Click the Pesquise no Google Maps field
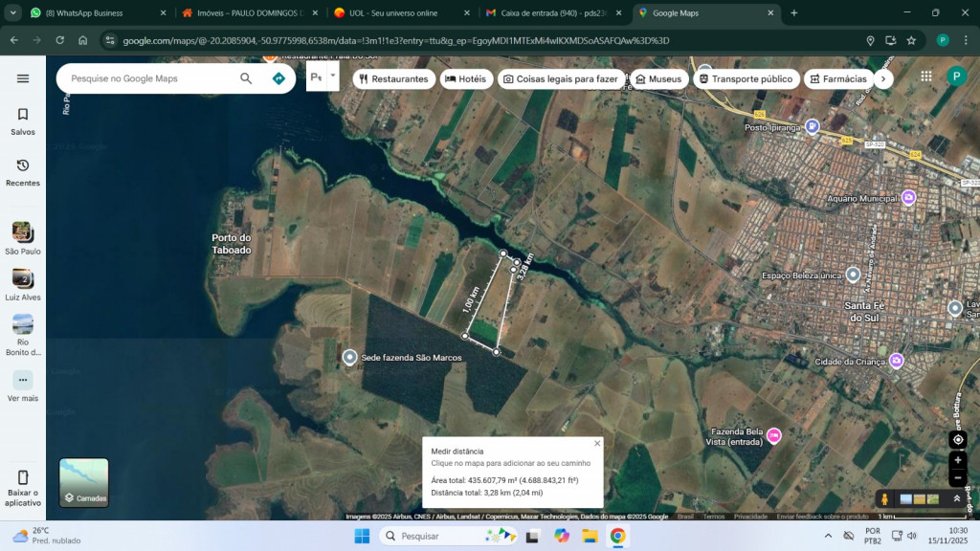The height and width of the screenshot is (551, 980). coord(148,78)
